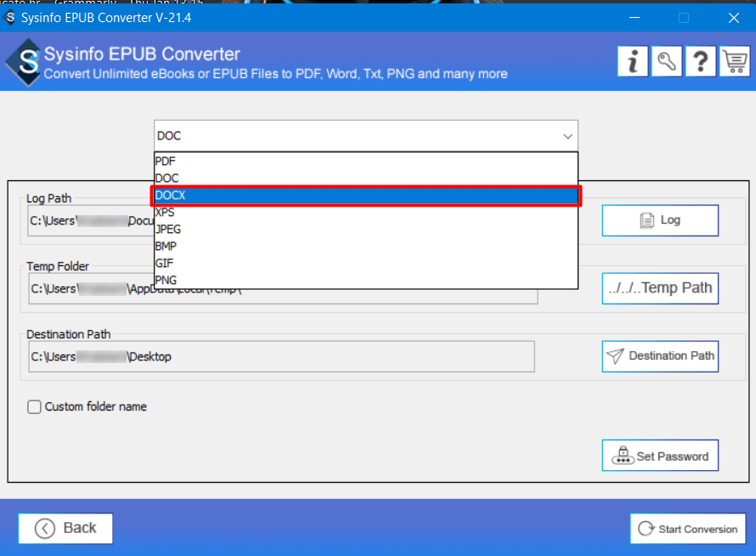Click the Destination Path input field
Screen dimensions: 756x556
coord(281,357)
